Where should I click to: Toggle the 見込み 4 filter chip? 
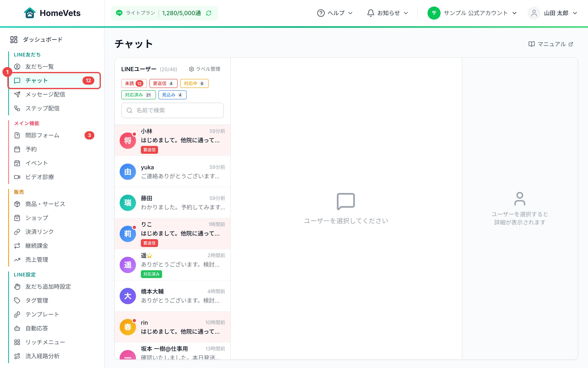[172, 95]
